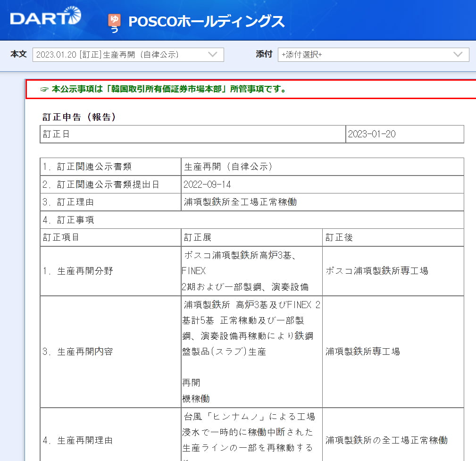The image size is (476, 461).
Task: Click '4. 訂正事項' row
Action: click(x=252, y=220)
